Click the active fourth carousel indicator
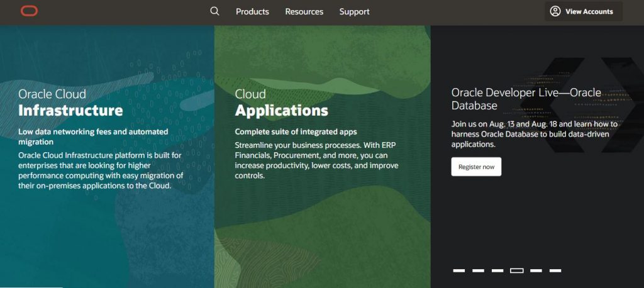The image size is (644, 288). coord(517,270)
